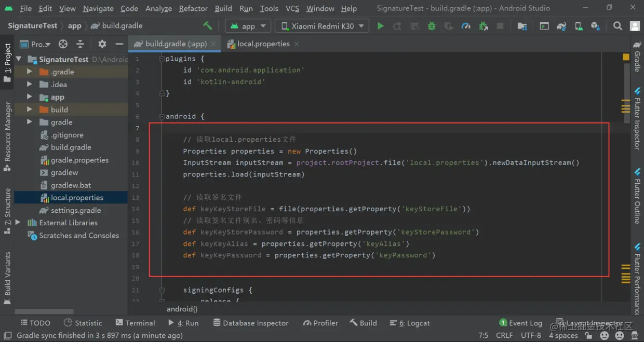Click the yellow inspection indicator square
The width and height of the screenshot is (644, 342).
tap(626, 57)
